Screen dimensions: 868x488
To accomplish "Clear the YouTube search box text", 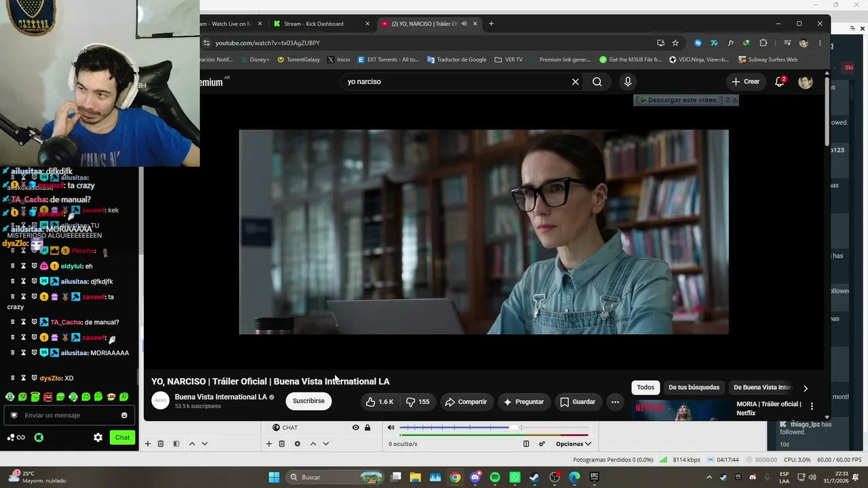I will coord(575,82).
